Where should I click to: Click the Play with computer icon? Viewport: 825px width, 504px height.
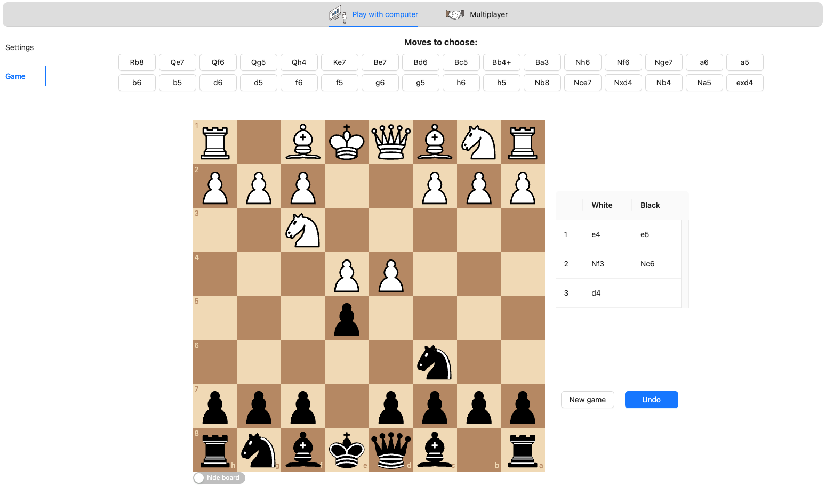pos(338,14)
